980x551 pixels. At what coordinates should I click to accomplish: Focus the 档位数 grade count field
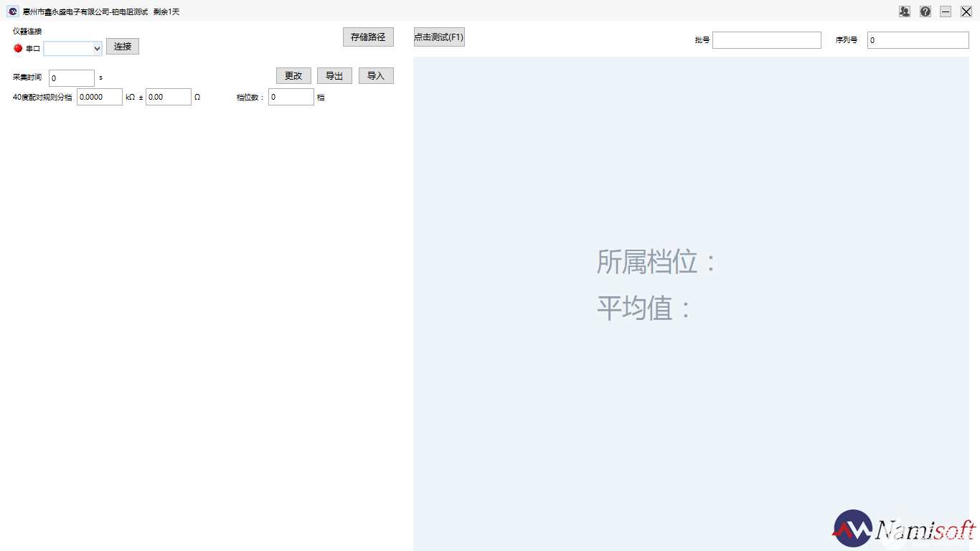point(291,97)
